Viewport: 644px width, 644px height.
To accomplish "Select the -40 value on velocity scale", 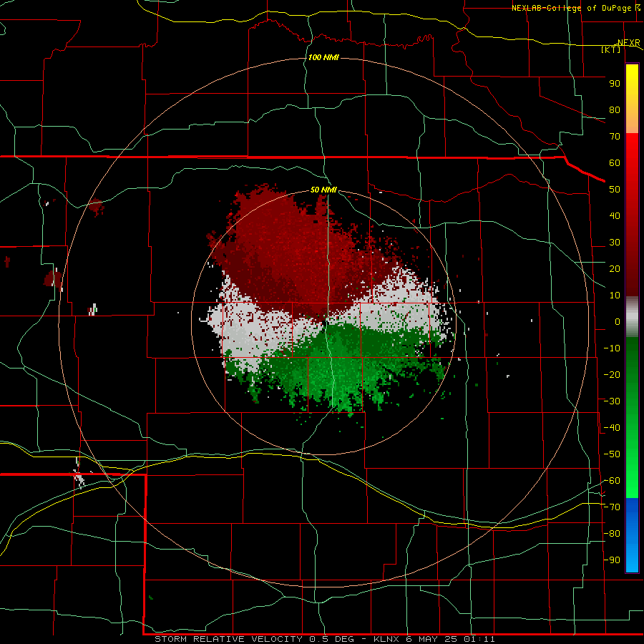I will (x=612, y=428).
